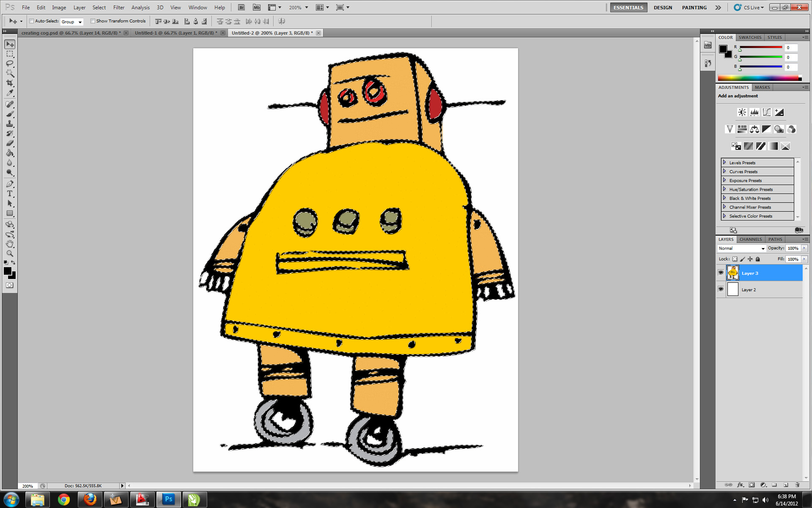
Task: Select Layer 2 thumbnail
Action: coord(733,290)
